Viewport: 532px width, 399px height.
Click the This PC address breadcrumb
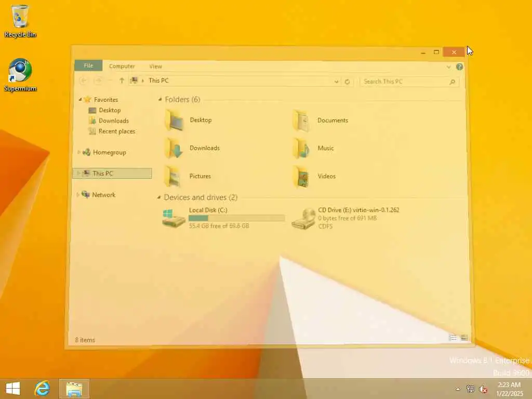pos(158,81)
